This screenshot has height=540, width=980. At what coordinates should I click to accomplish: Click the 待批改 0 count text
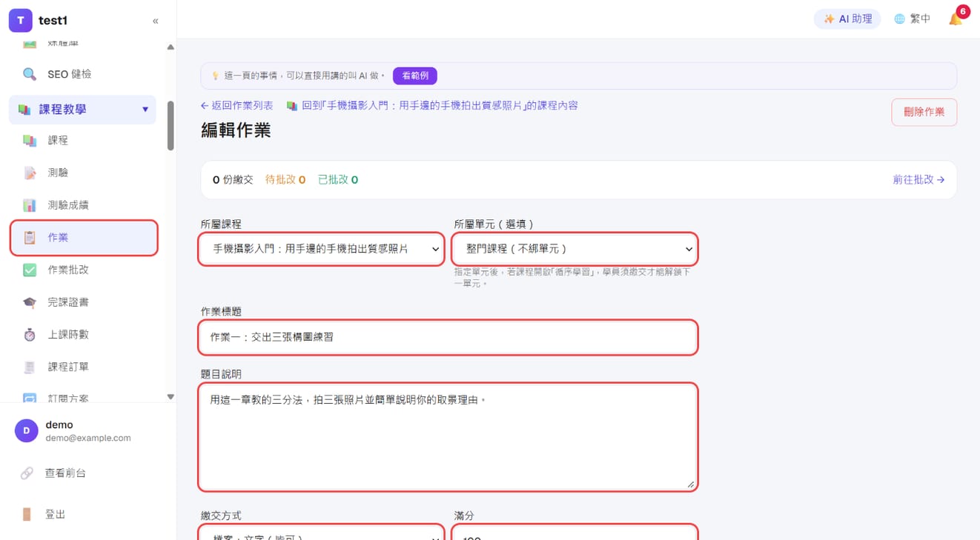point(285,179)
